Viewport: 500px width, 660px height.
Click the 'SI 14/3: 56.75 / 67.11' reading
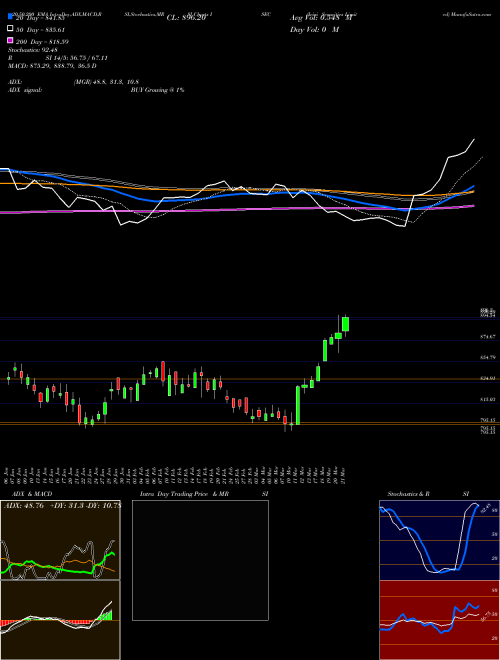pos(77,58)
